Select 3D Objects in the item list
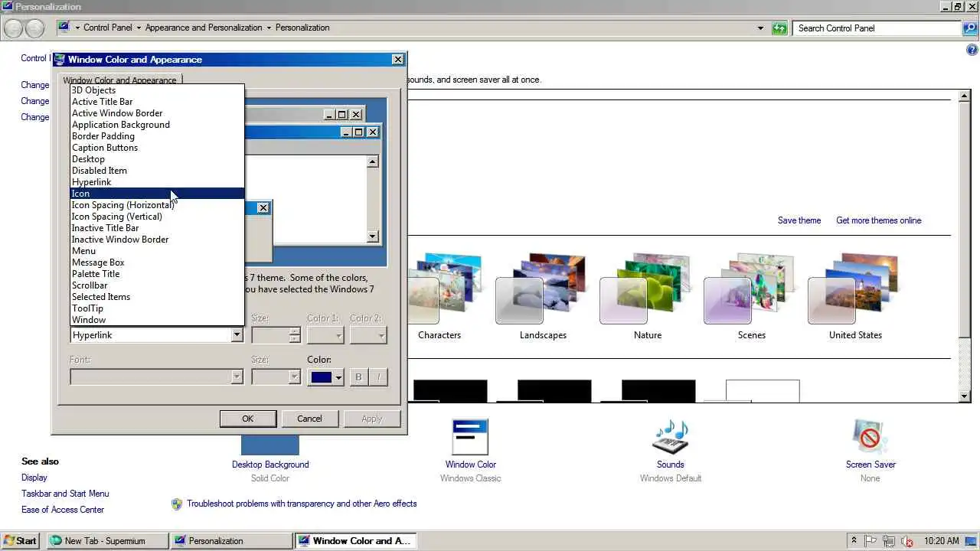Screen dimensions: 980x551 pyautogui.click(x=157, y=90)
